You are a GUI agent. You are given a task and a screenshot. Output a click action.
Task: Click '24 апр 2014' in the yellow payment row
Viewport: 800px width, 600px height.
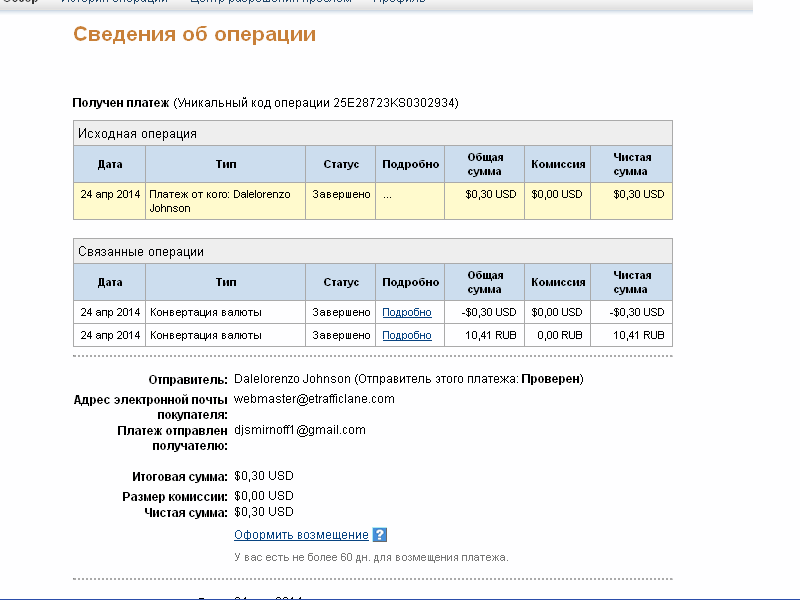[110, 194]
